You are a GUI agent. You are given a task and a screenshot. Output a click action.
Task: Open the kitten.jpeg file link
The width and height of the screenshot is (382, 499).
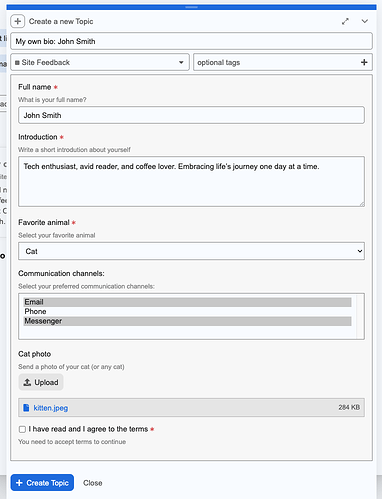click(x=51, y=408)
